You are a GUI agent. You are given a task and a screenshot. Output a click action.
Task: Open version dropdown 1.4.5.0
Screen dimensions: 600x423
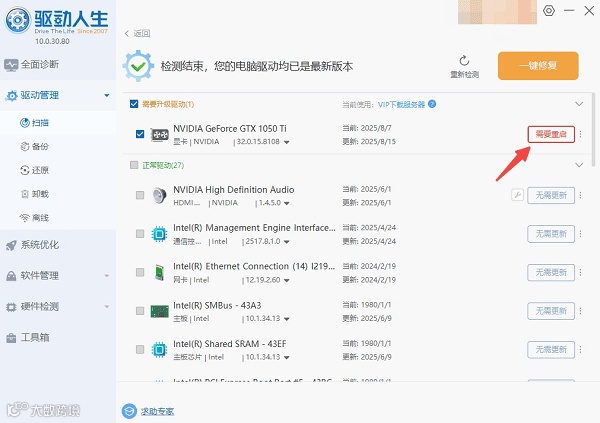click(287, 203)
